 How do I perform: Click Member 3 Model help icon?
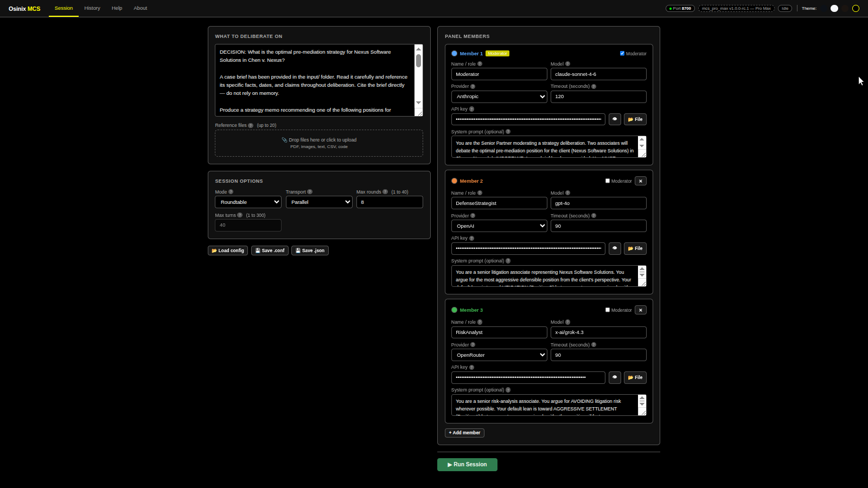tap(567, 322)
